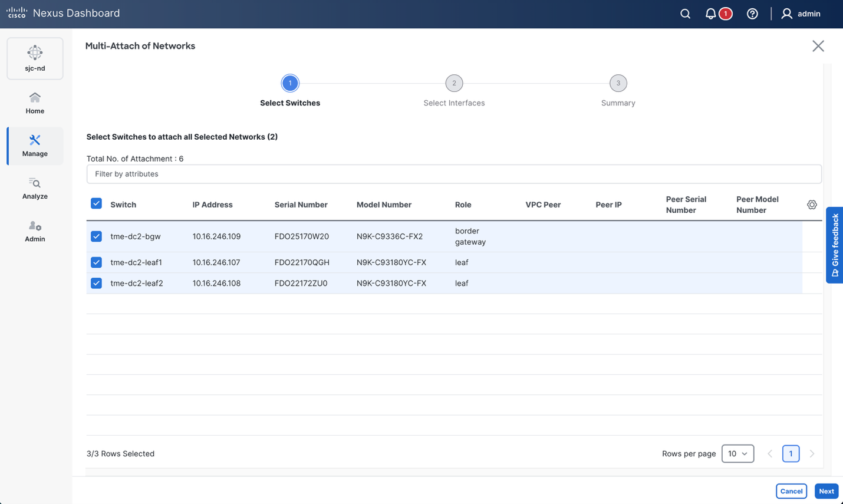This screenshot has height=504, width=843.
Task: Click the Cancel button
Action: pos(791,491)
